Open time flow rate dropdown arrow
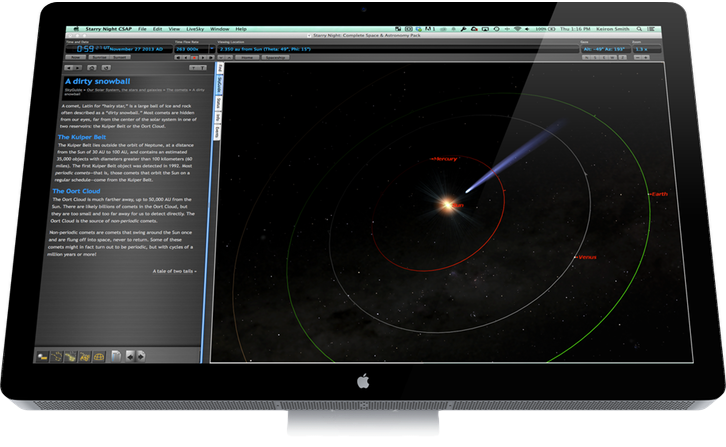The width and height of the screenshot is (726, 447). pos(212,49)
